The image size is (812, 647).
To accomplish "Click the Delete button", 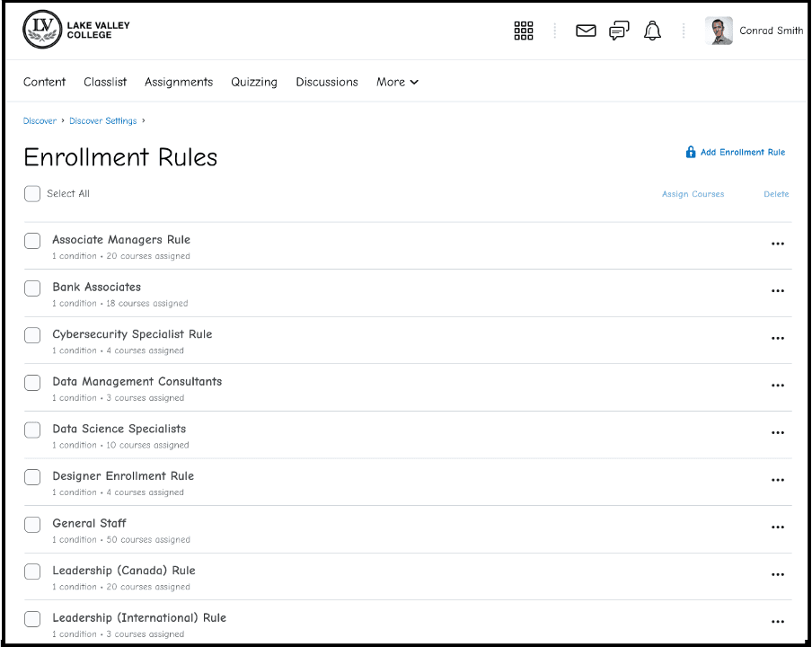I will [x=776, y=194].
